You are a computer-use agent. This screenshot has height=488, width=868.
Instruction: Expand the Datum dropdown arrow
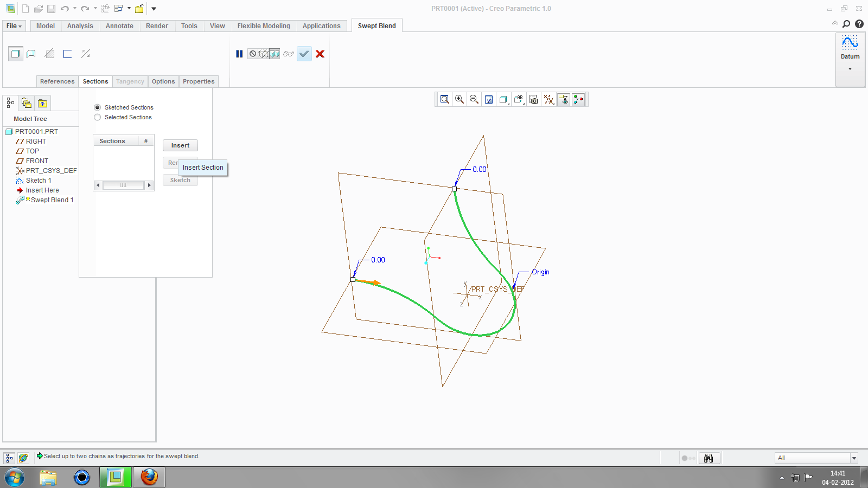[x=850, y=69]
